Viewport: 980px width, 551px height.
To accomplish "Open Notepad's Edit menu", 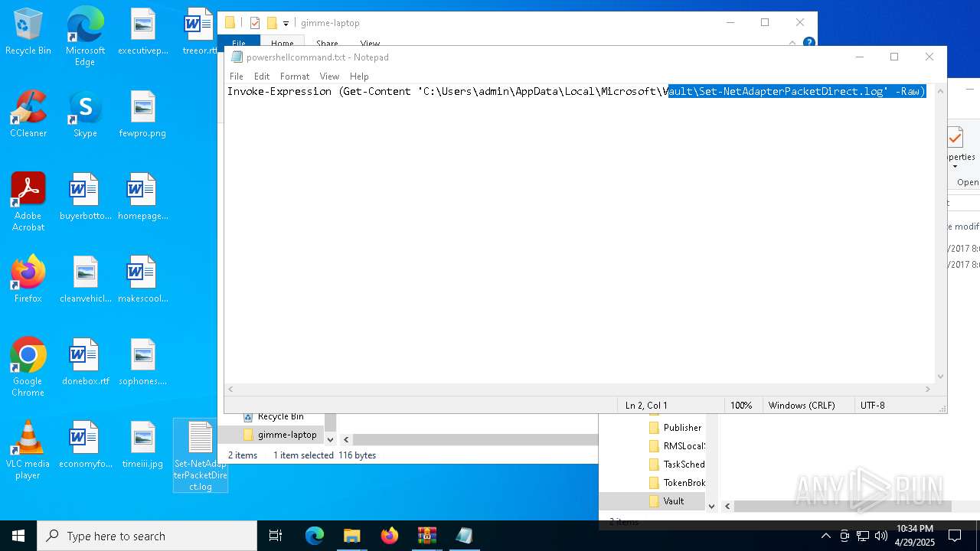I will 262,77.
